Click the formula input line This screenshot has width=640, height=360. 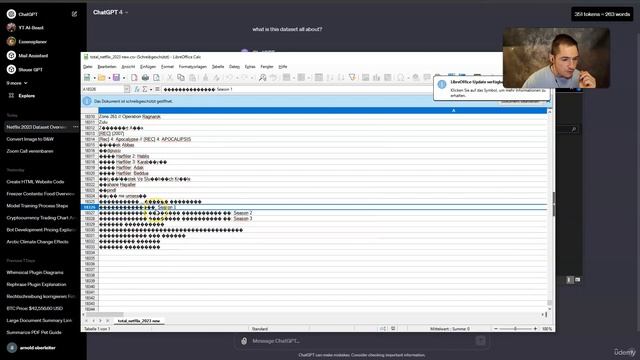point(354,89)
